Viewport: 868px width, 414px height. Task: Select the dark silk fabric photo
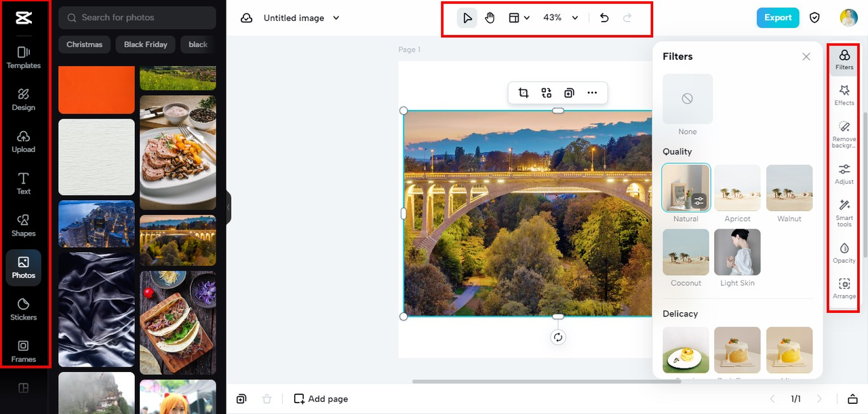96,310
